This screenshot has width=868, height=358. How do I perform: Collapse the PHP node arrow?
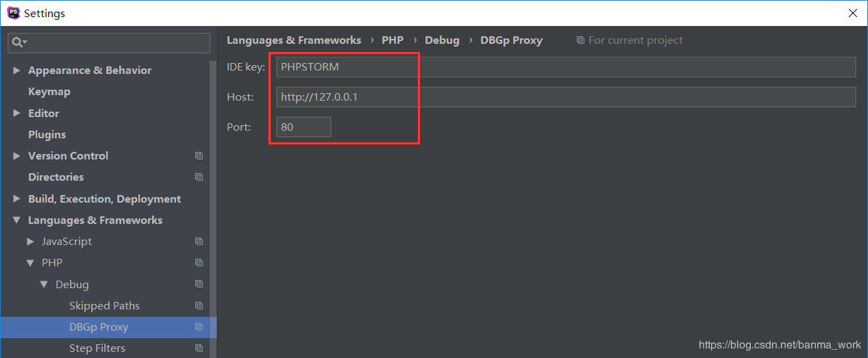(x=30, y=263)
